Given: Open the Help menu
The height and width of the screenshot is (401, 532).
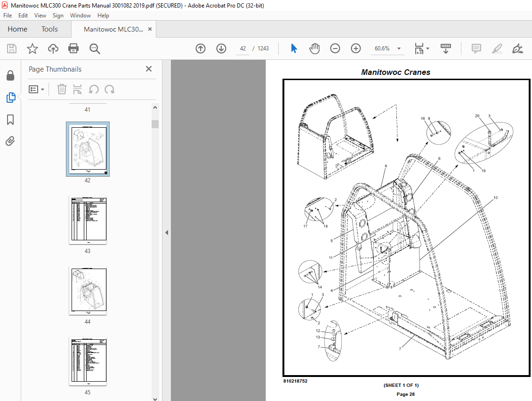Looking at the screenshot, I should (103, 16).
